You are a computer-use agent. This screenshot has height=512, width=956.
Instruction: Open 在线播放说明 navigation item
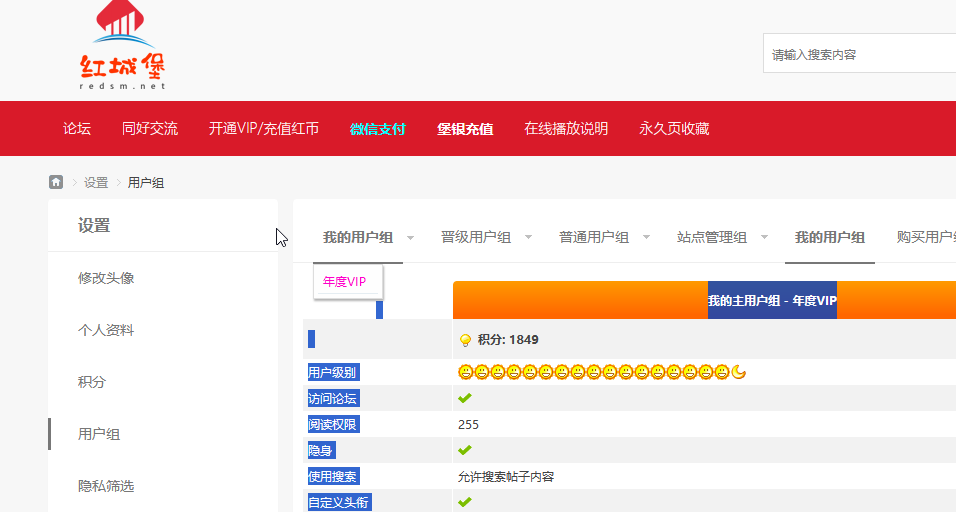pyautogui.click(x=566, y=129)
